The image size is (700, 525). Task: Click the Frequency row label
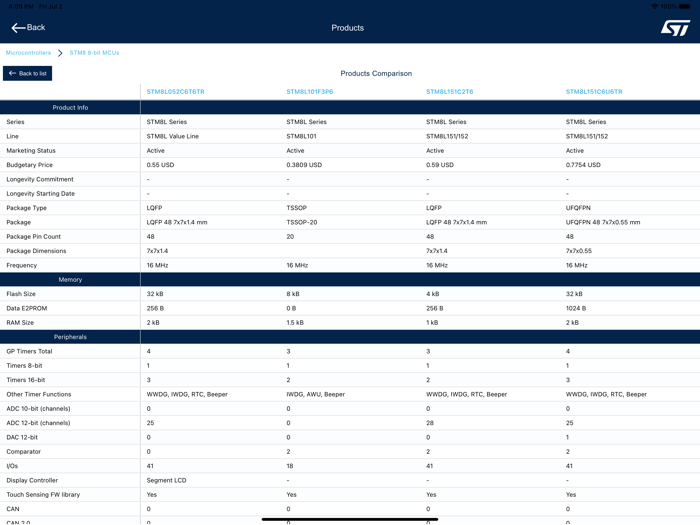click(x=21, y=265)
